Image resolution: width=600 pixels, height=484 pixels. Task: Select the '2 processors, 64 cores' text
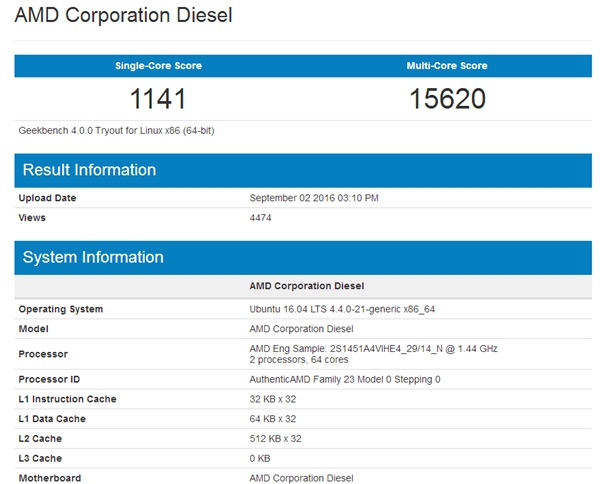[299, 360]
